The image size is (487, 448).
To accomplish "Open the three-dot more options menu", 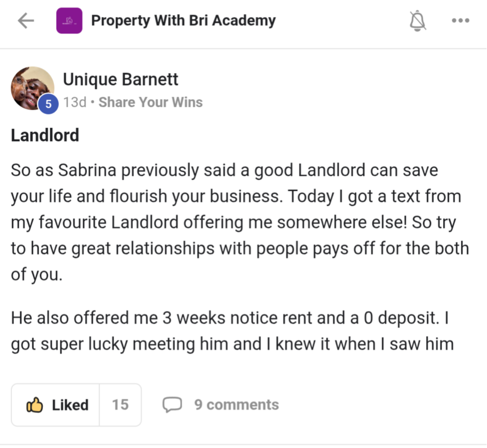I will point(460,20).
